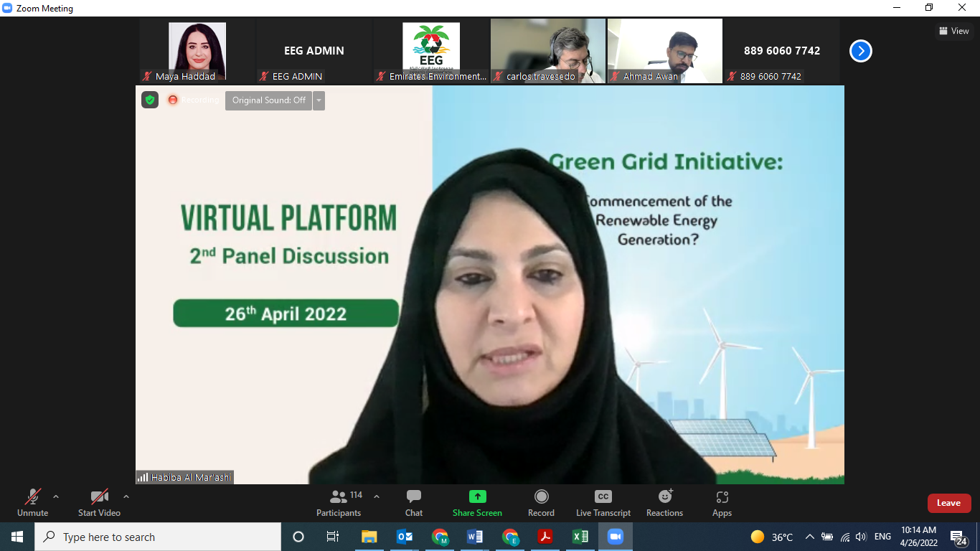The height and width of the screenshot is (551, 980).
Task: Expand audio options next to Unmute
Action: point(56,496)
